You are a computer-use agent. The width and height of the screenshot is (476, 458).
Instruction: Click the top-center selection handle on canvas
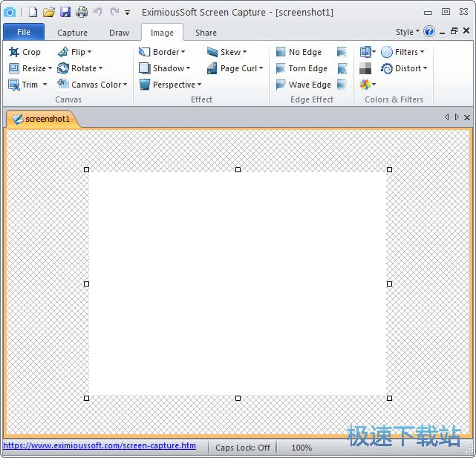pyautogui.click(x=238, y=169)
